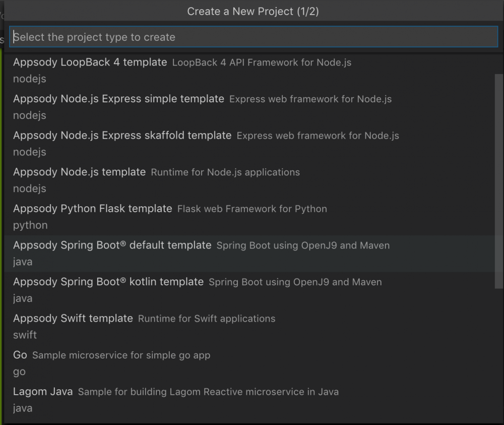
Task: Click the project type search input field
Action: click(x=252, y=36)
